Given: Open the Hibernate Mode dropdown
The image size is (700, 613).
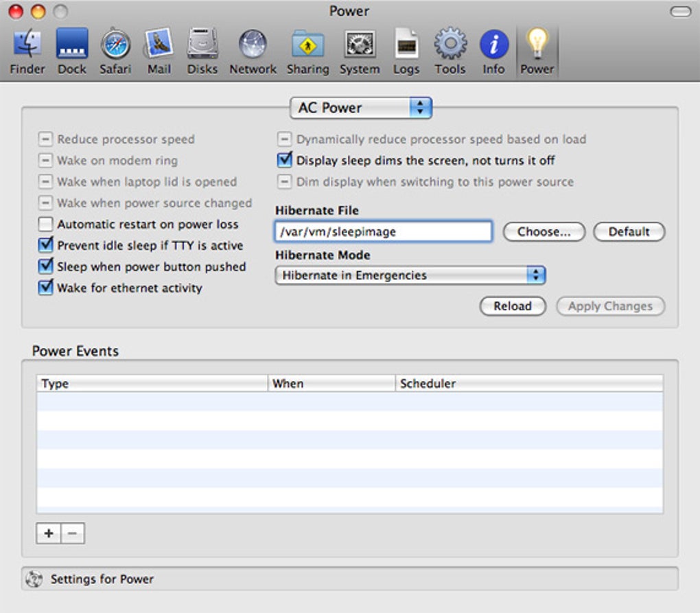Looking at the screenshot, I should 410,275.
